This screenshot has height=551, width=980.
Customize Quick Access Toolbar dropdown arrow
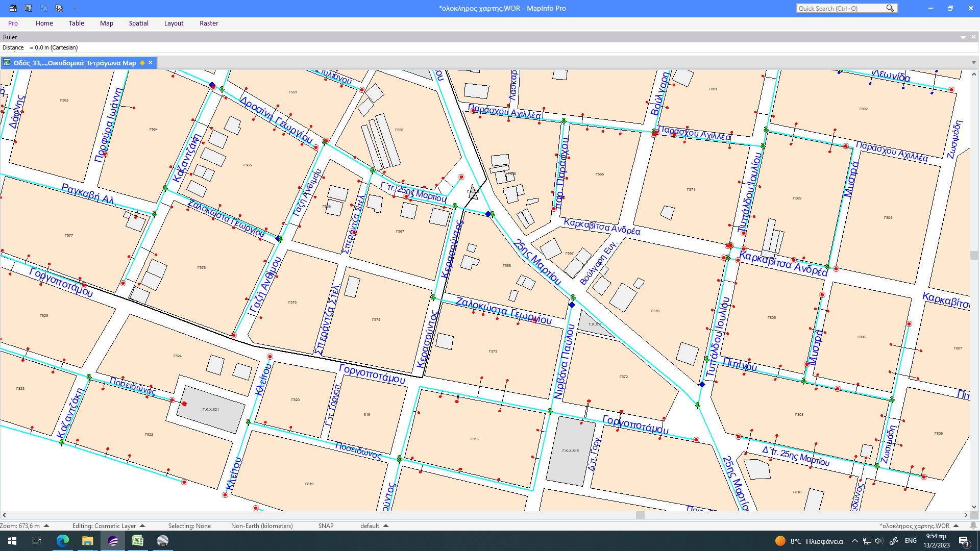(75, 9)
